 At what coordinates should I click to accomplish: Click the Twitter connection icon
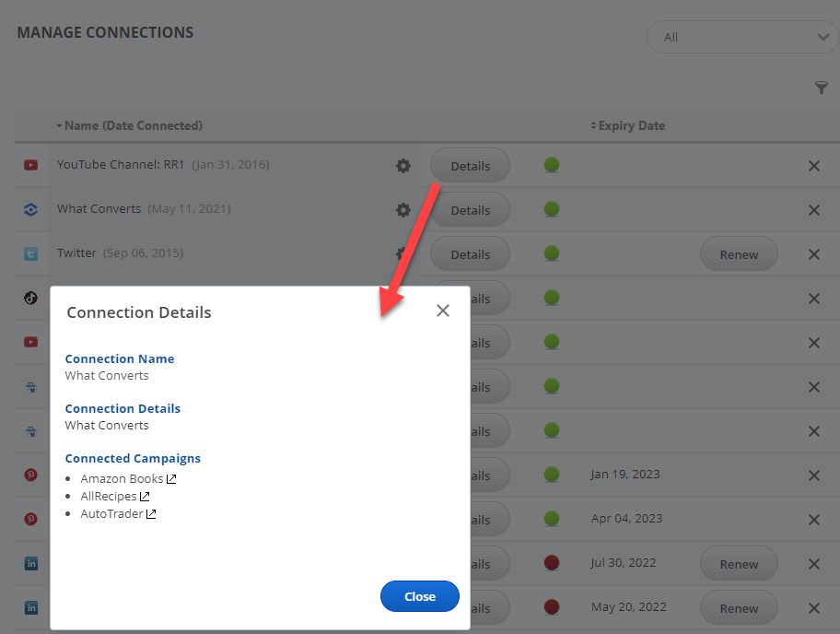[x=31, y=253]
